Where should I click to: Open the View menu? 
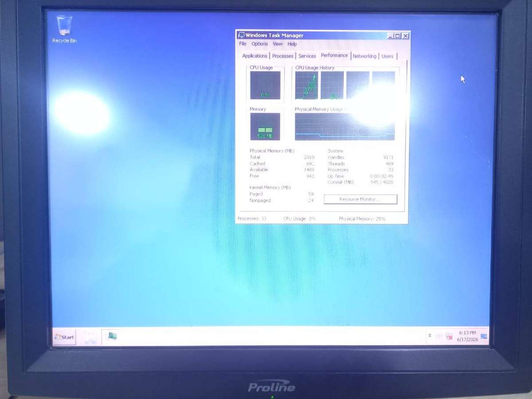(278, 44)
